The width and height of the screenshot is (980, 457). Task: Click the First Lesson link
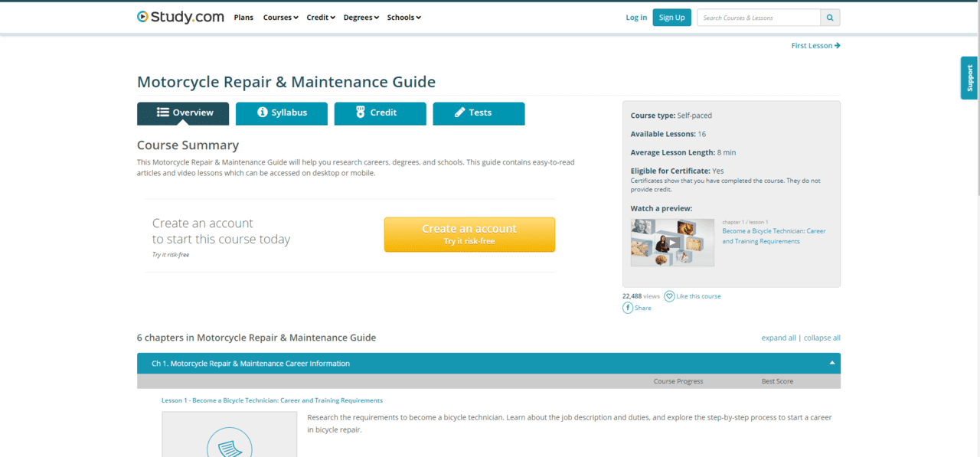816,46
